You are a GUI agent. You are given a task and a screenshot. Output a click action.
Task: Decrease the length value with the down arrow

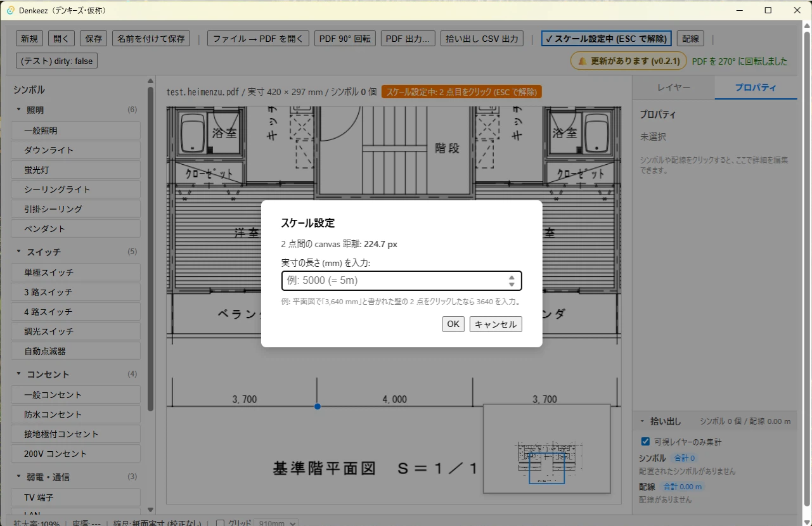tap(512, 285)
